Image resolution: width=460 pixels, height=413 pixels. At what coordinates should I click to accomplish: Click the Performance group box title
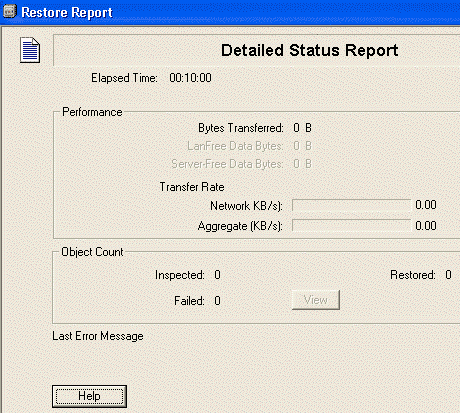click(x=92, y=112)
